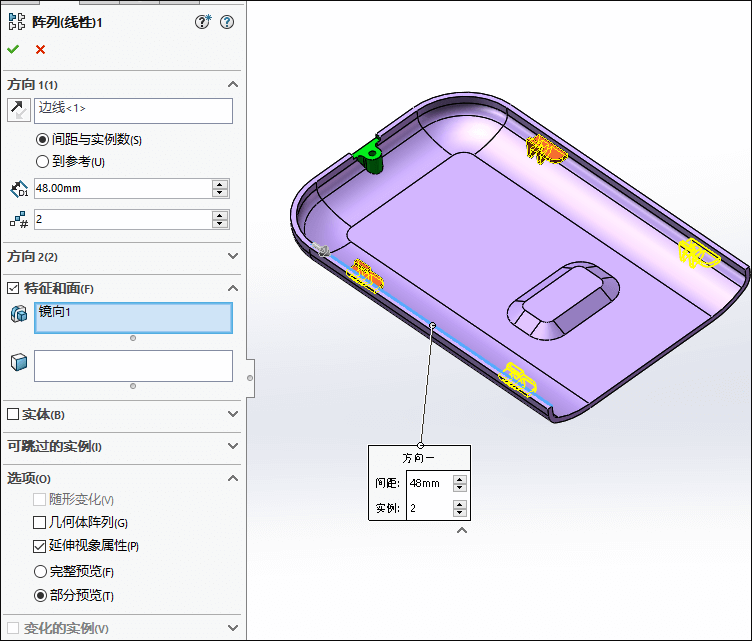
Task: Expand the 变化的实例 section
Action: [233, 628]
